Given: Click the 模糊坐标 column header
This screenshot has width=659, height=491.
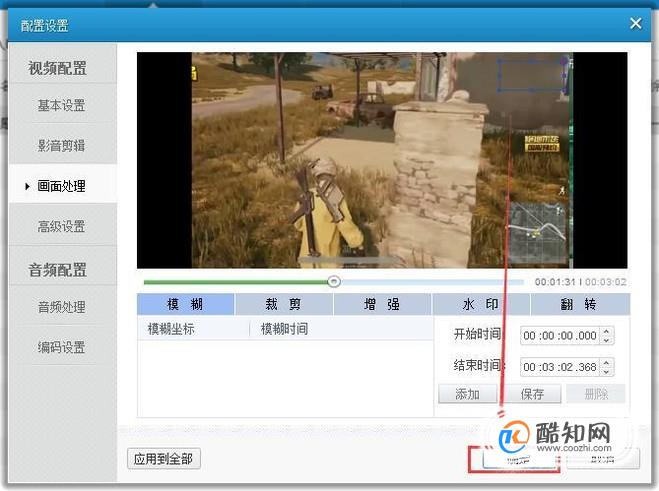Looking at the screenshot, I should pos(171,329).
